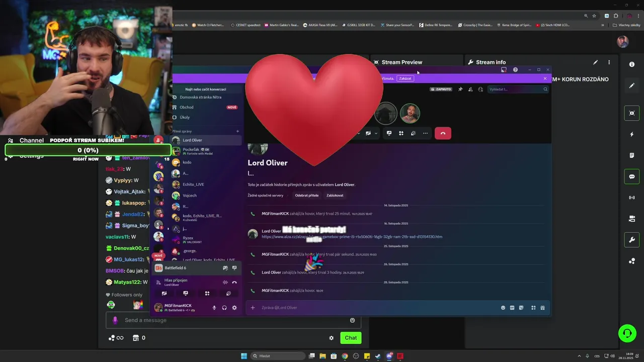Share screen button in voice panel
Viewport: 644px width, 362px height.
click(186, 294)
